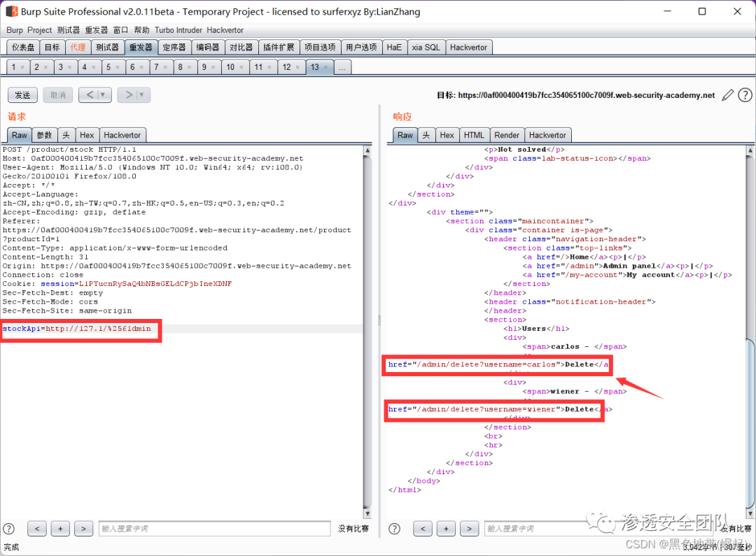This screenshot has width=756, height=556.
Task: Click the 发送 send button
Action: pos(22,95)
